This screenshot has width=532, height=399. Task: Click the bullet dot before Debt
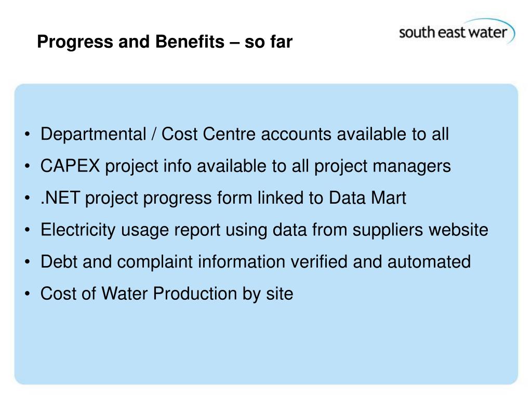click(x=28, y=262)
